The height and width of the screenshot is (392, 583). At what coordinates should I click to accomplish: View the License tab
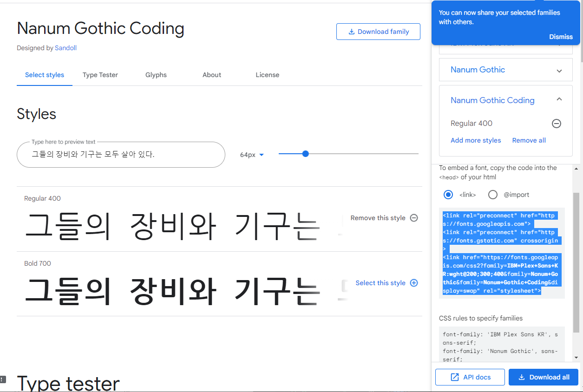point(268,75)
